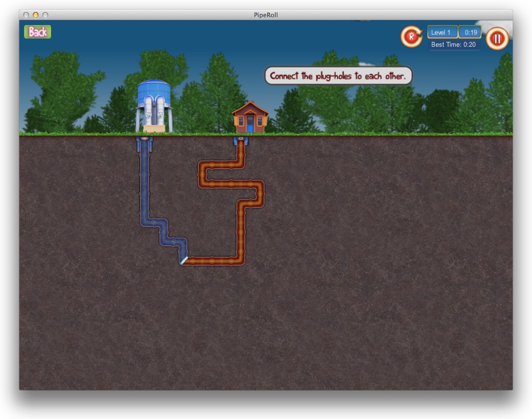Restart the level with the R icon
The height and width of the screenshot is (419, 532).
pyautogui.click(x=411, y=36)
